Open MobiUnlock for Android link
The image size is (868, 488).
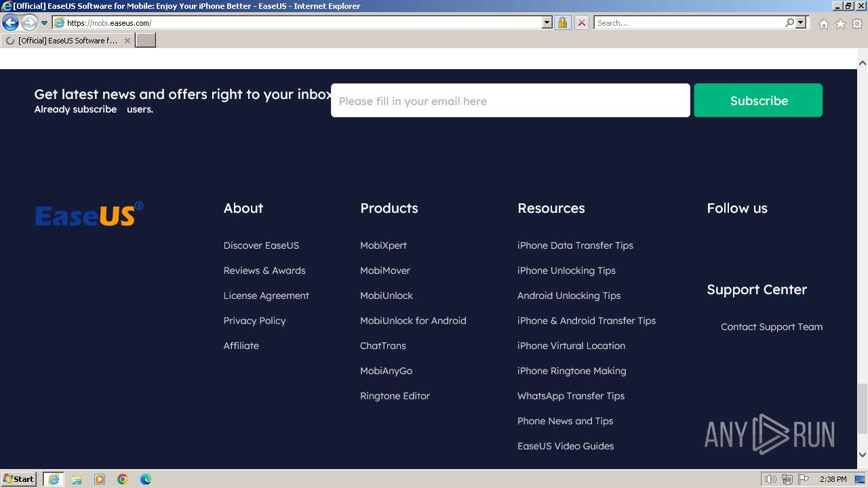click(x=413, y=321)
